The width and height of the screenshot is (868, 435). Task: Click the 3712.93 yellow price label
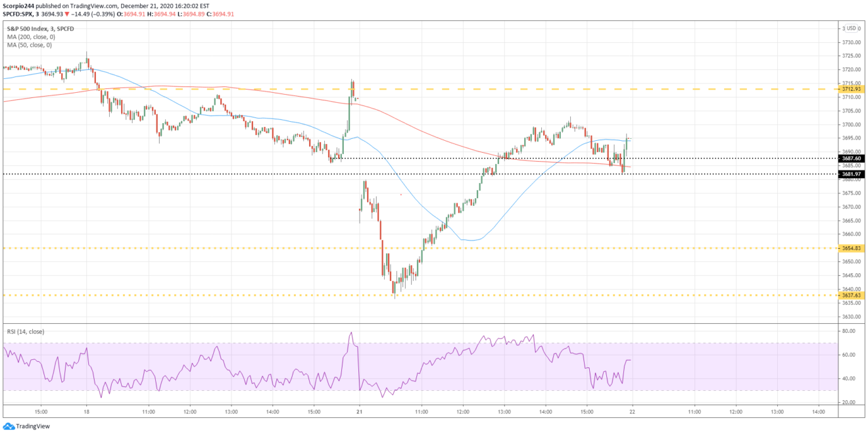[x=851, y=89]
